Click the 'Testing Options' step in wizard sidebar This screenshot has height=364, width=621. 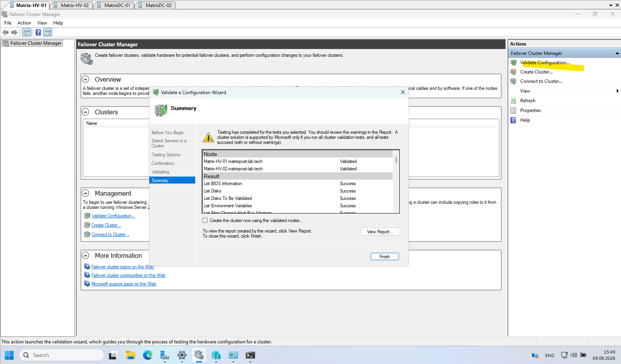click(166, 155)
